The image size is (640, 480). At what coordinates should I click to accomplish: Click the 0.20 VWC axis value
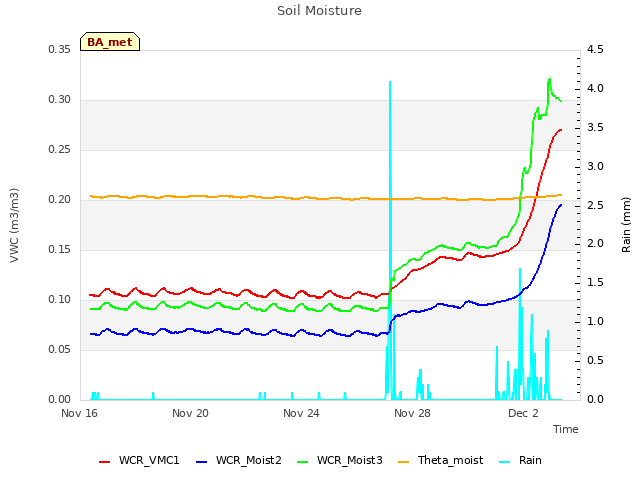point(60,200)
